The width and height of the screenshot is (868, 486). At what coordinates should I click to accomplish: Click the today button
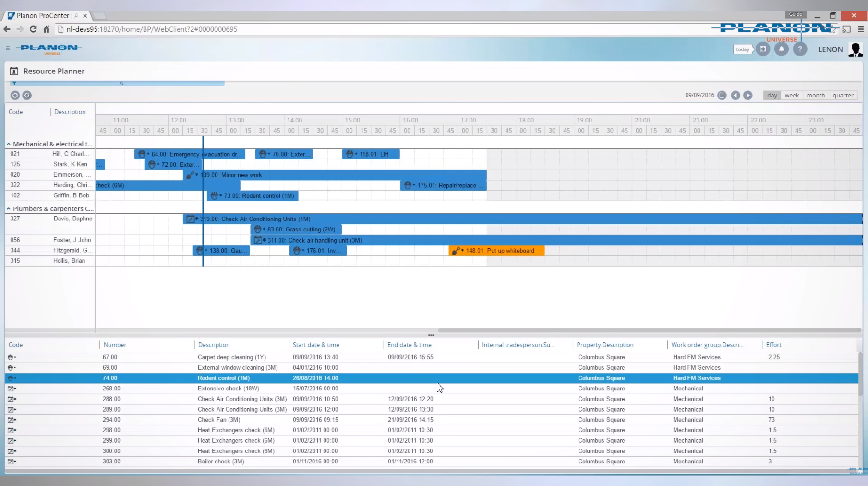click(742, 49)
